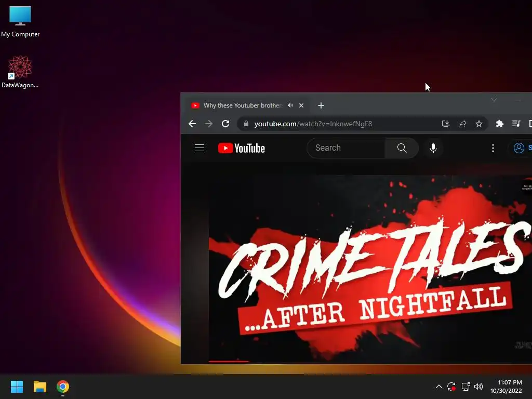Bookmark this tab with the star
Image resolution: width=532 pixels, height=399 pixels.
478,124
